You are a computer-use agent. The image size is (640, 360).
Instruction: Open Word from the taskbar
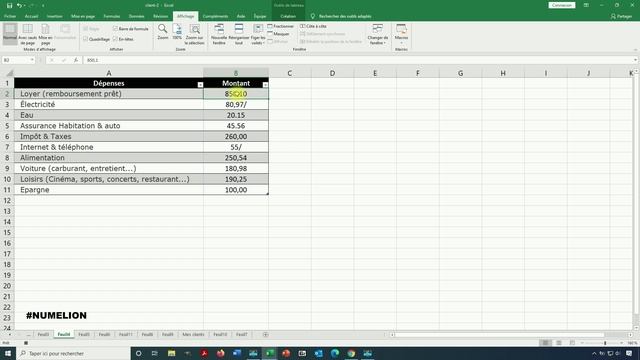[x=237, y=353]
